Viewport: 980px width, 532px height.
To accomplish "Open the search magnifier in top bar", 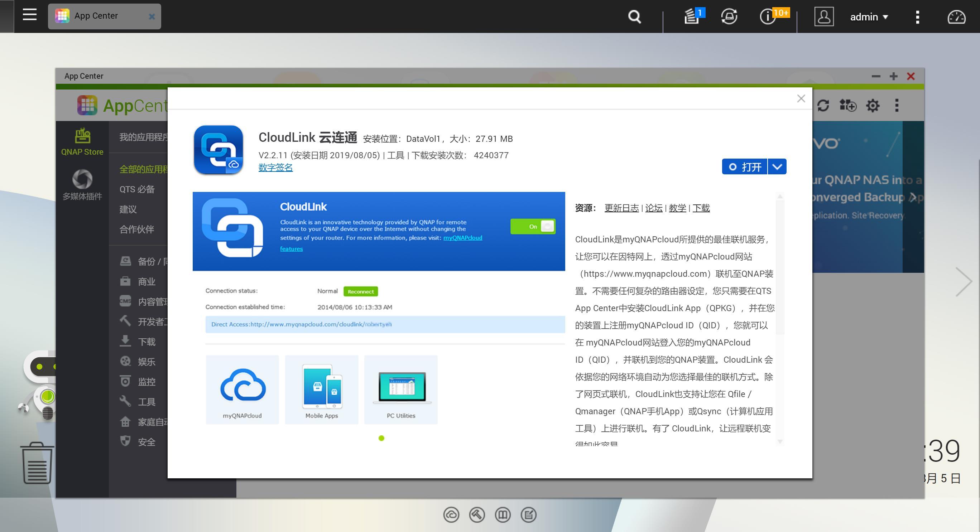I will tap(634, 17).
